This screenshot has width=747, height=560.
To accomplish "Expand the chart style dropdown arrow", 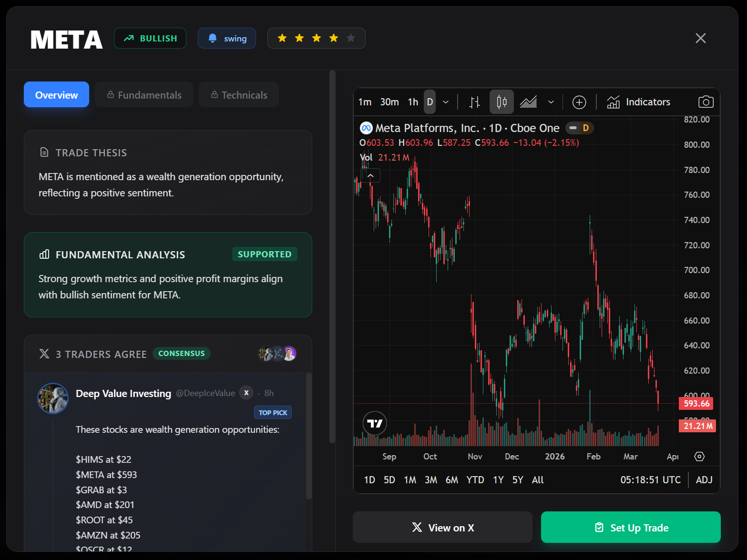I will [x=551, y=102].
